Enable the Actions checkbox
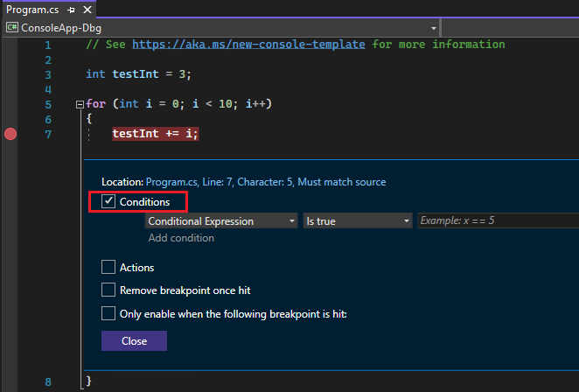 108,268
